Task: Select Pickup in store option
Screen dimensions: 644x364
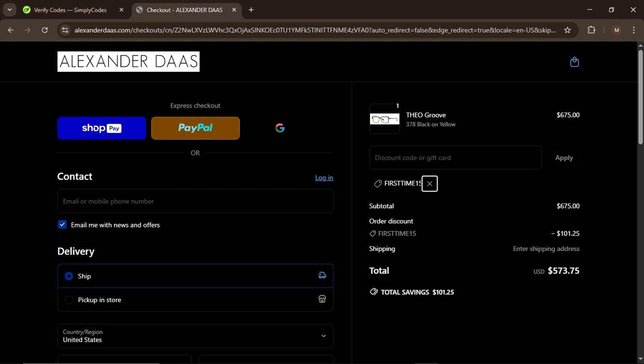Action: coord(195,300)
